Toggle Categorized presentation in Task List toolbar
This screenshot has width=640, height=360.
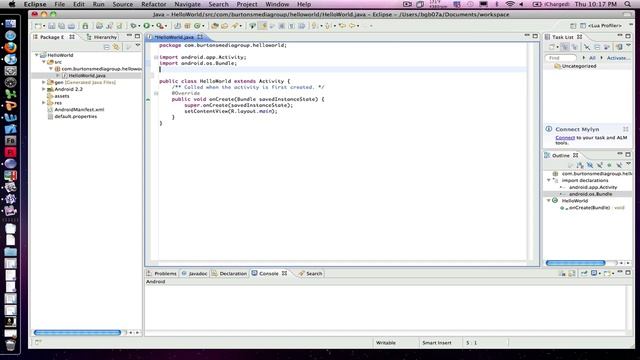pyautogui.click(x=565, y=47)
